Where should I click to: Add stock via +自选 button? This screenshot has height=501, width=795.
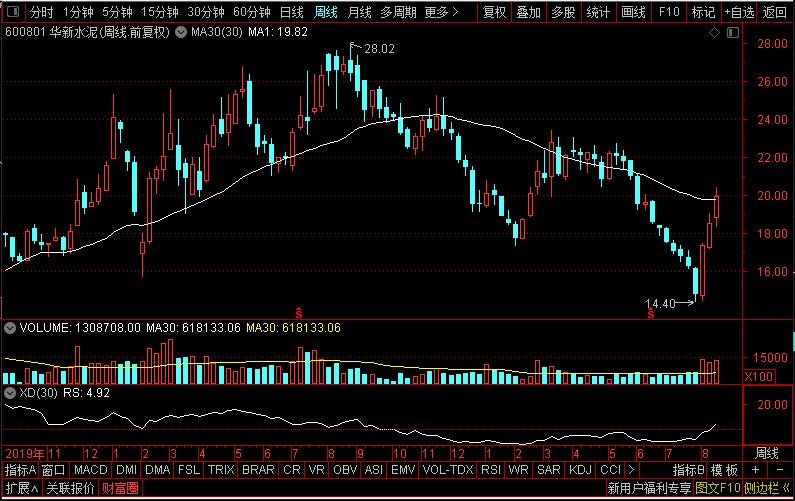point(739,12)
